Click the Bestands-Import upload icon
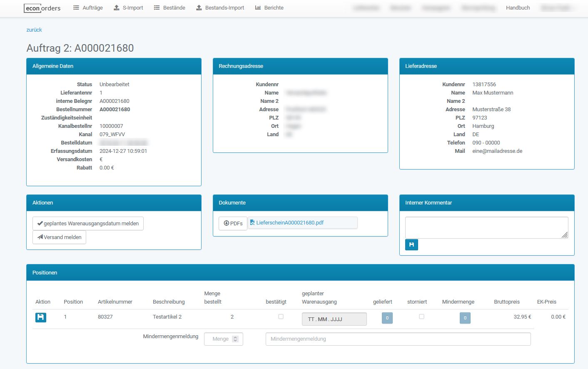 pos(199,8)
